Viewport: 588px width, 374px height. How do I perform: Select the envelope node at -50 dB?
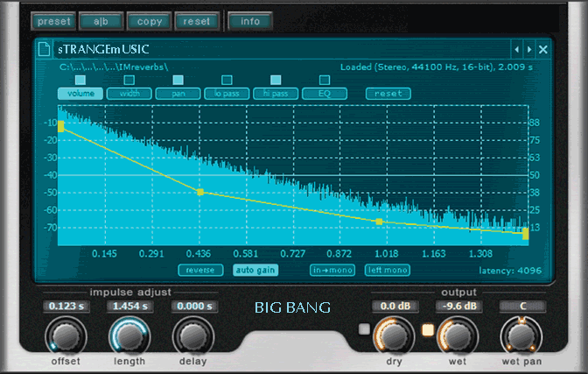tap(200, 193)
